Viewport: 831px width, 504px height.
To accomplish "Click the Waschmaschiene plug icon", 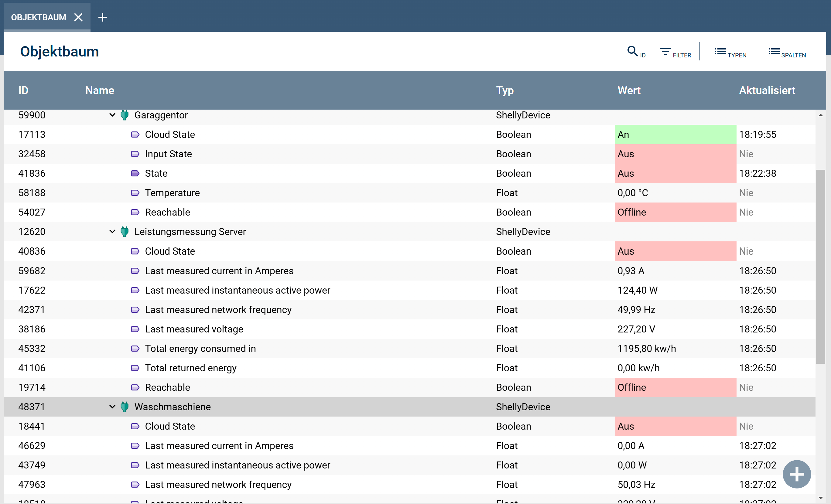I will pos(125,407).
